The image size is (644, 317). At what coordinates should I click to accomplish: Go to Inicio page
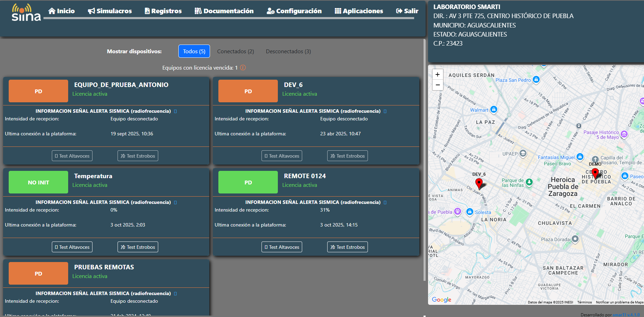(62, 11)
